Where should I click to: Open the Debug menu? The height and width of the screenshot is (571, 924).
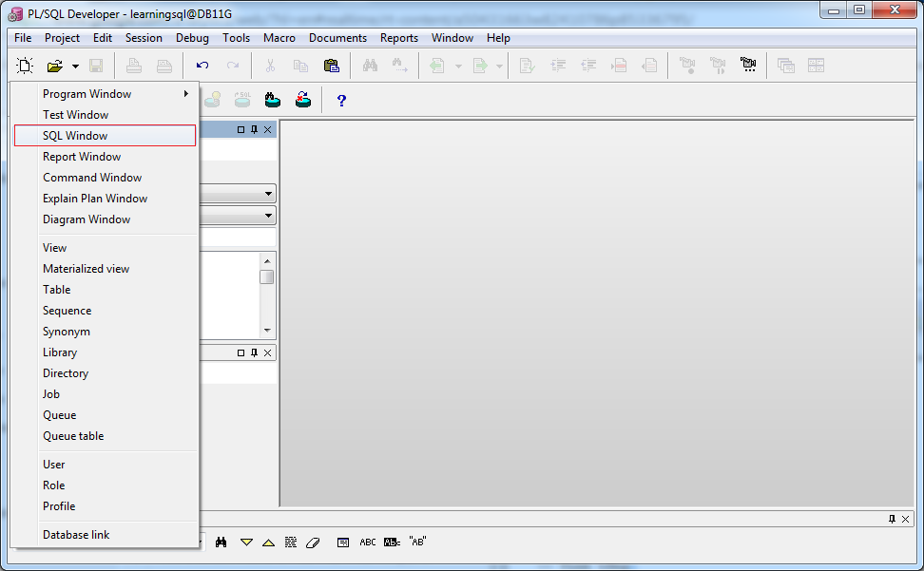click(x=192, y=38)
